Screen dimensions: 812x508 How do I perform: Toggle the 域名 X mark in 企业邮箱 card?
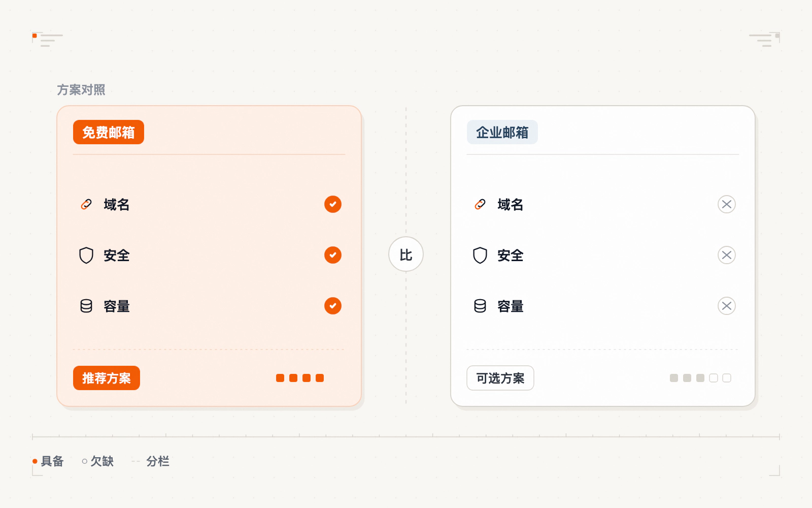point(727,204)
